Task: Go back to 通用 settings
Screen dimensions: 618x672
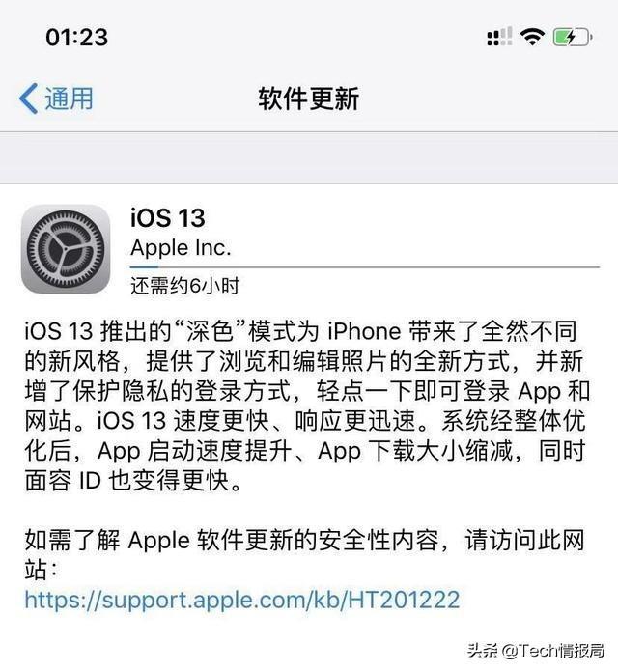Action: coord(56,98)
